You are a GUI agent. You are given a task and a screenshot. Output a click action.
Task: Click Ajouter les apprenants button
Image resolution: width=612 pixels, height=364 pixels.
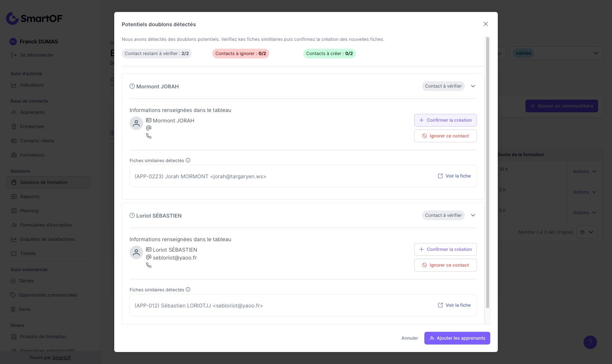coord(457,338)
